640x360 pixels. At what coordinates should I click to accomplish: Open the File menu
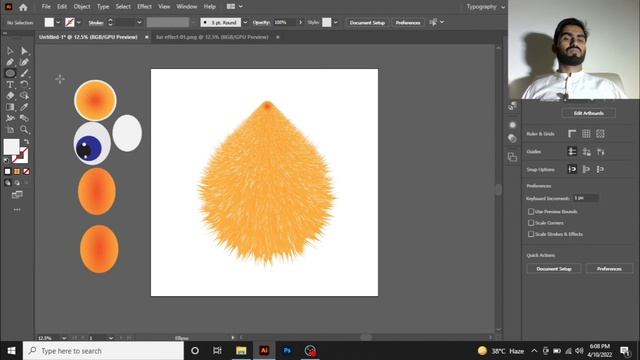[46, 7]
